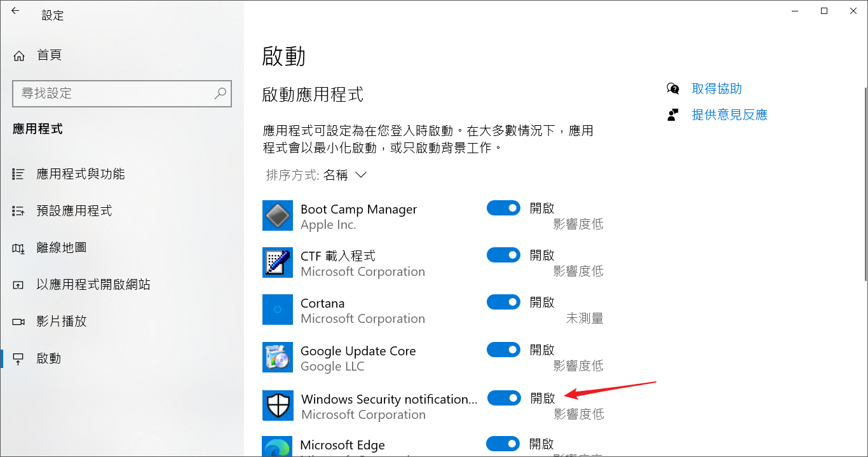Click the 提供意見反應 person icon
This screenshot has width=868, height=457.
click(673, 114)
